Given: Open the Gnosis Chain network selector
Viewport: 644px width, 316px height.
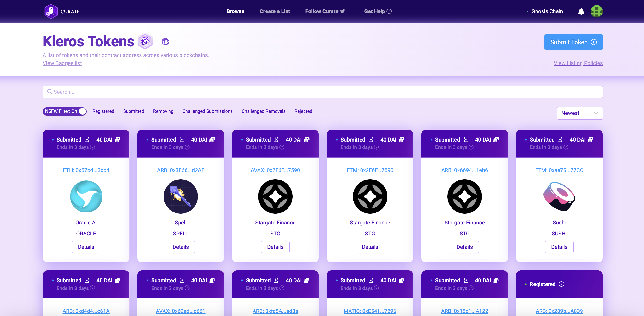Looking at the screenshot, I should point(547,11).
